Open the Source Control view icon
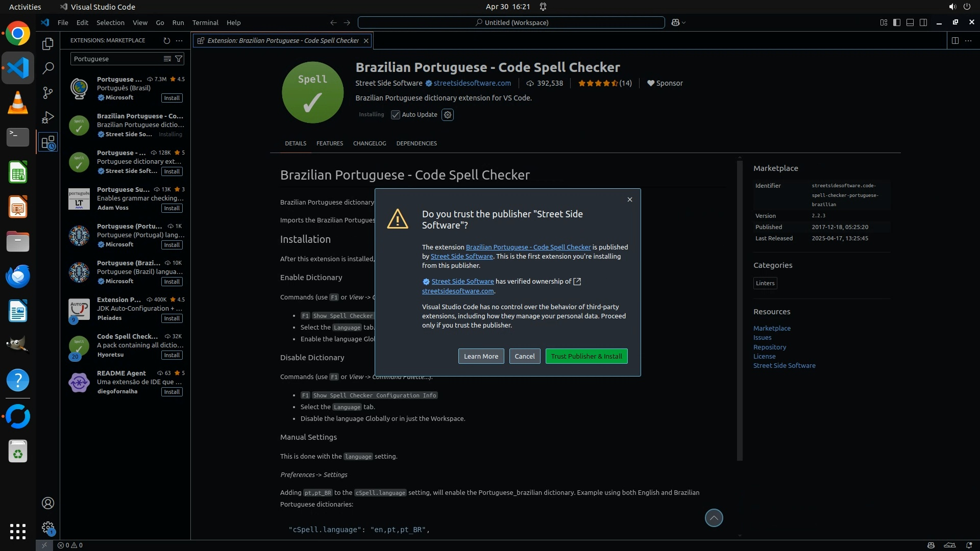Image resolution: width=980 pixels, height=551 pixels. coord(48,92)
